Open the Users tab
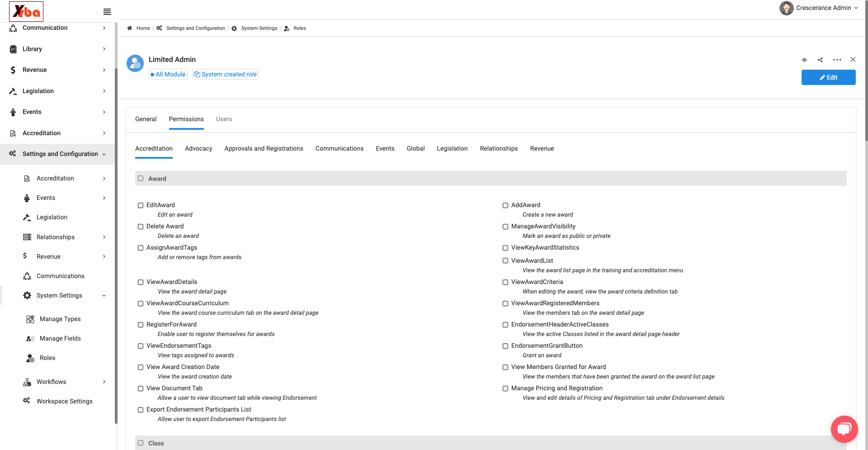Viewport: 868px width, 450px height. click(224, 119)
